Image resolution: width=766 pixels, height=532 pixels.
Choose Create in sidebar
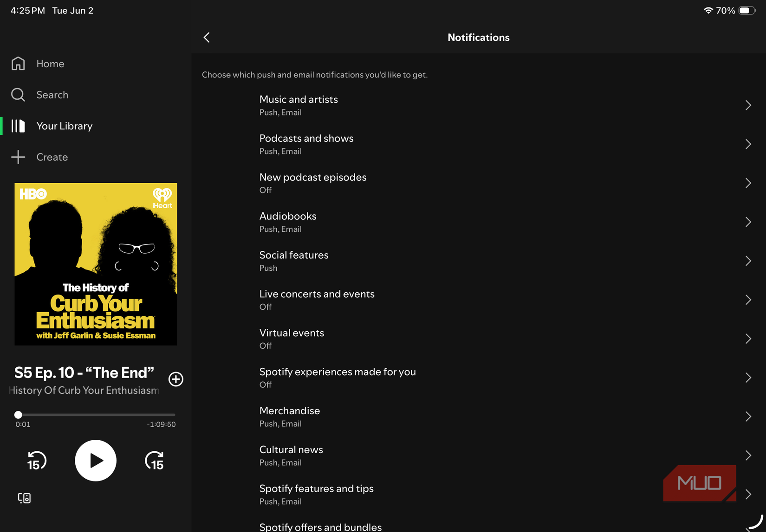click(52, 157)
